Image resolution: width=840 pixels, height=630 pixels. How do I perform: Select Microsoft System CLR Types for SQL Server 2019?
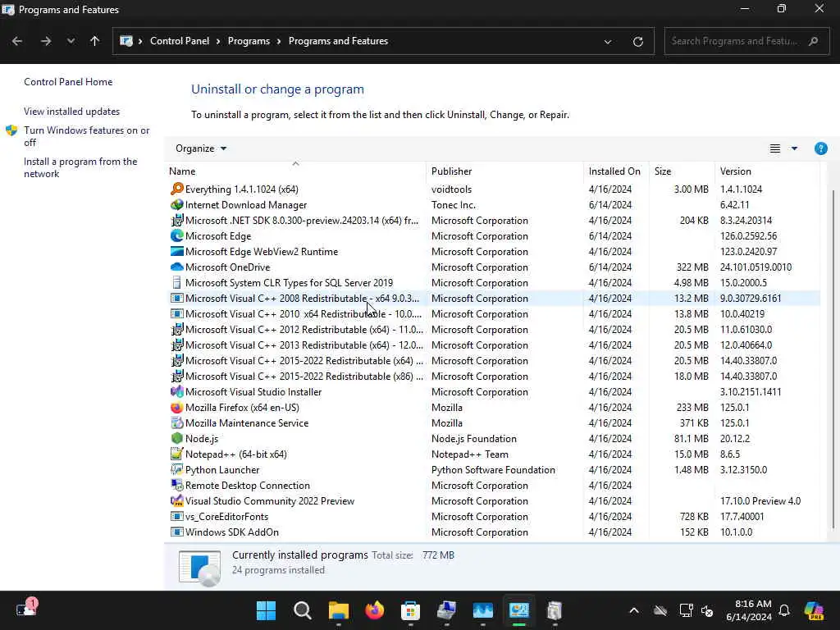pyautogui.click(x=494, y=282)
